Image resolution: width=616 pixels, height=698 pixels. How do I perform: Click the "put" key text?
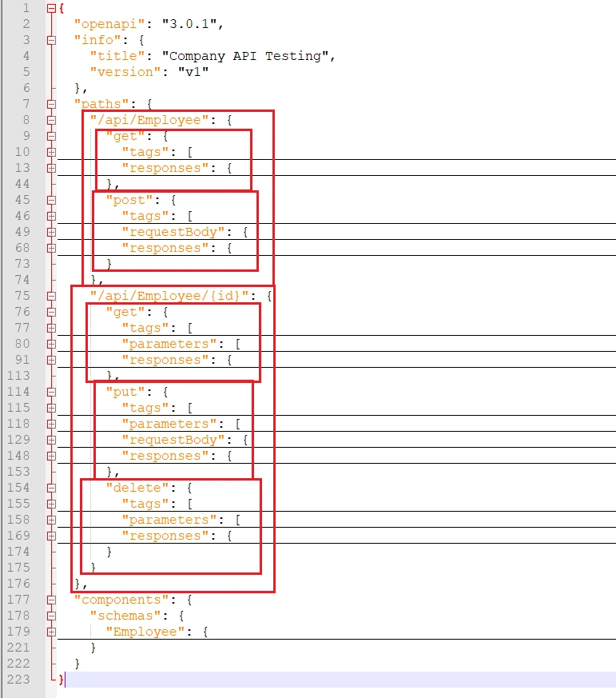pyautogui.click(x=125, y=393)
